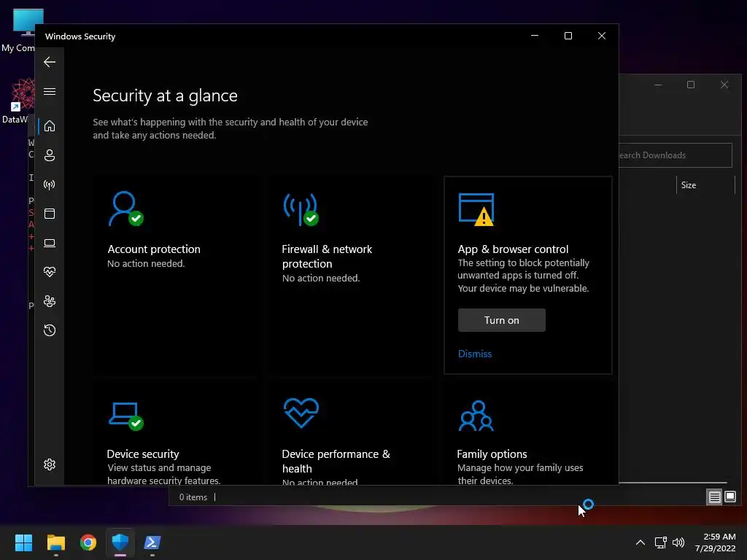
Task: Click the App & browser control warning icon
Action: pos(476,209)
